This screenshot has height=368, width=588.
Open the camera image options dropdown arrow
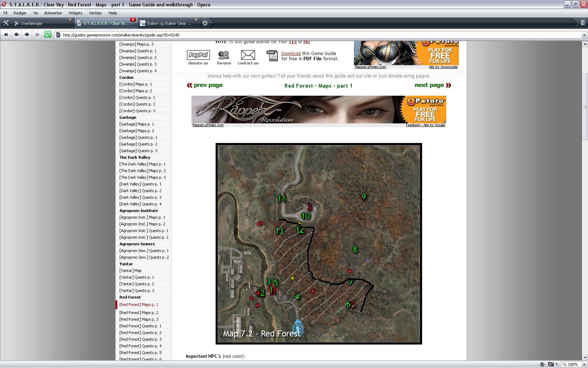coord(556,364)
